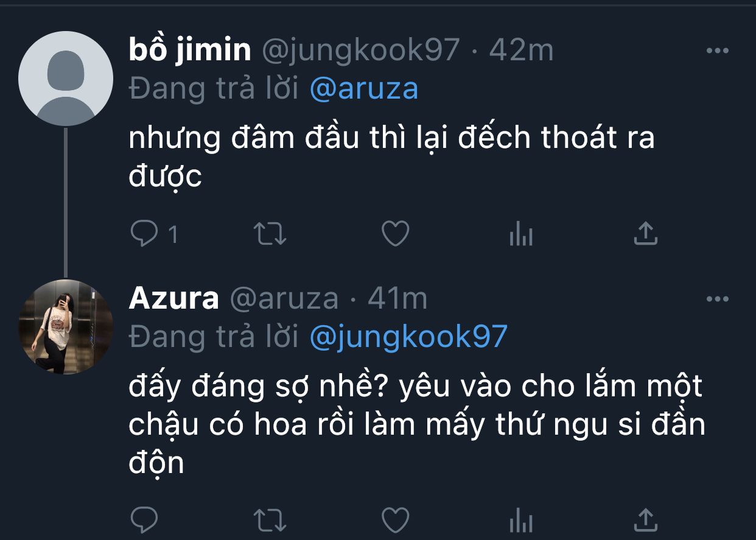Open Azura's profile photo
The height and width of the screenshot is (540, 756).
66,327
